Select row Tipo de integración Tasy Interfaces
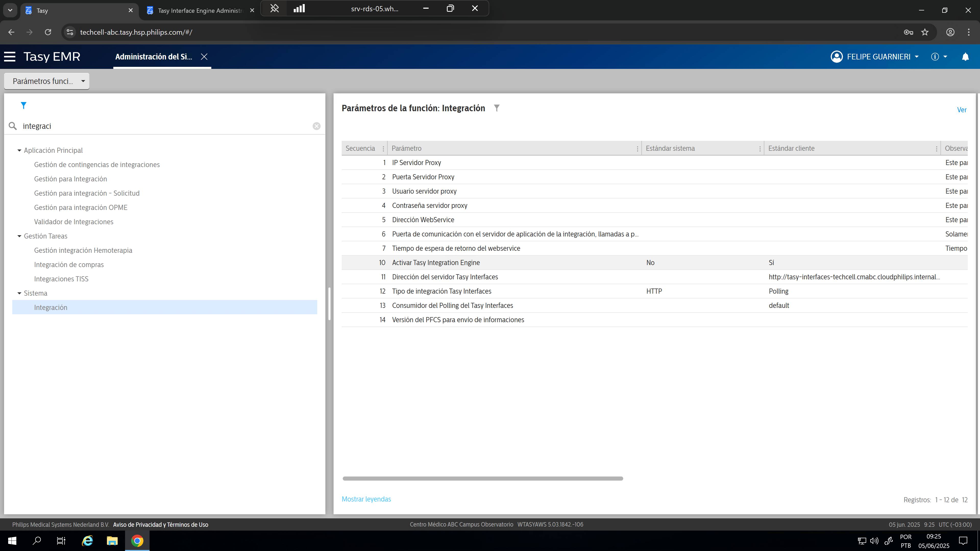 [654, 291]
